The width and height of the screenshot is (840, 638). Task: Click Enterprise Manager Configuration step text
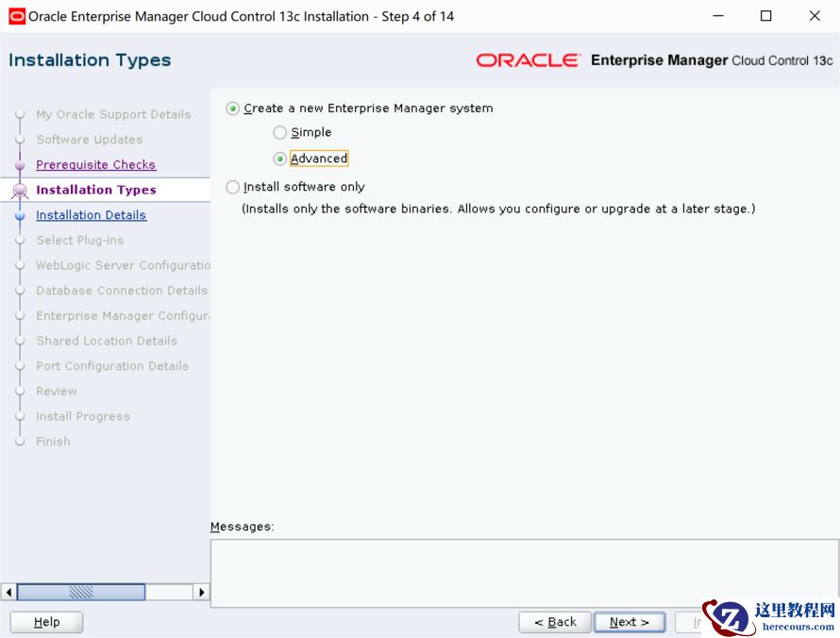point(124,315)
